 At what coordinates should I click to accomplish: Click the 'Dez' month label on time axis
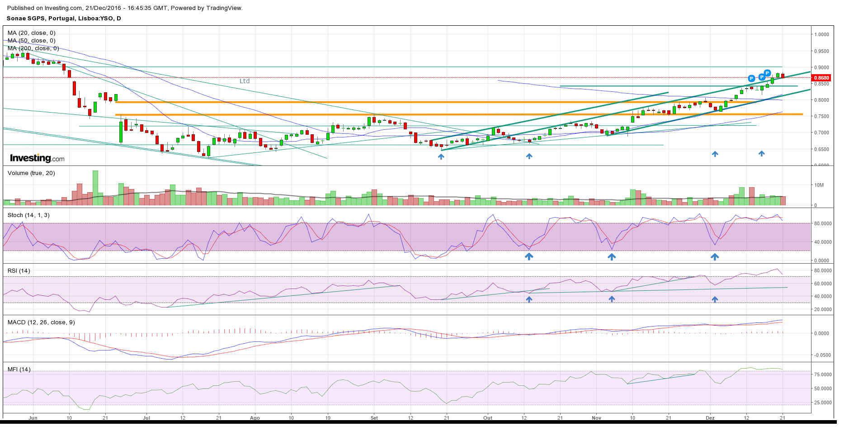point(710,418)
